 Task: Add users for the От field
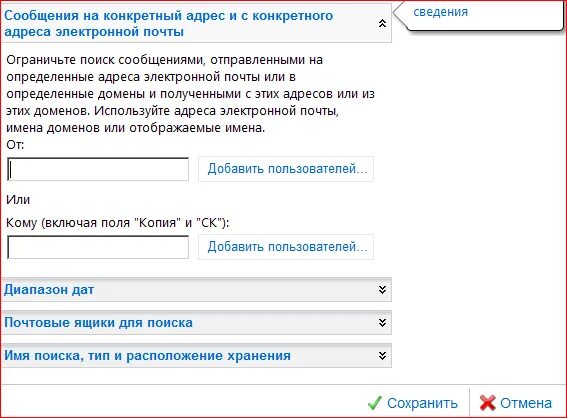[286, 169]
